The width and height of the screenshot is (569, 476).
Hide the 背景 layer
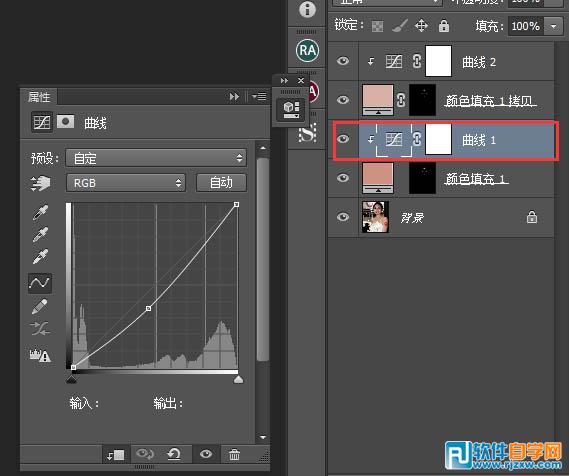pos(343,217)
